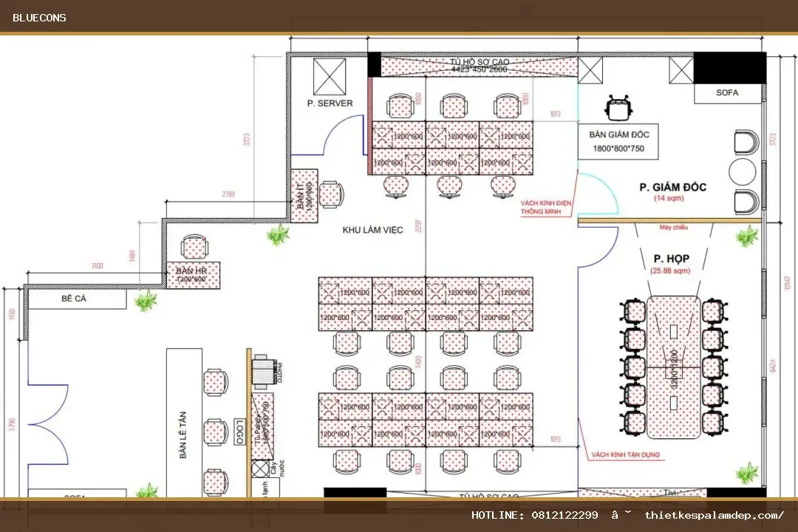798x532 pixels.
Task: Click the BÀN HR desk
Action: pos(194,275)
